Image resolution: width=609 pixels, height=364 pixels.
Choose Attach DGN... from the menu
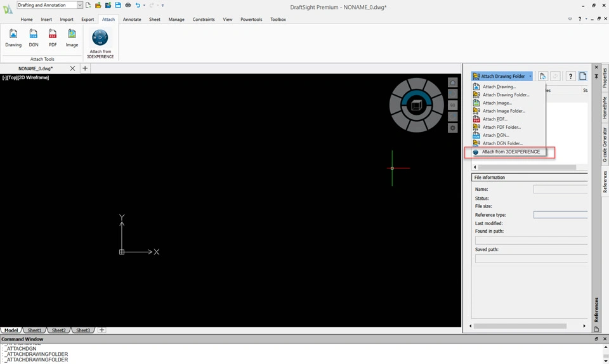point(507,135)
